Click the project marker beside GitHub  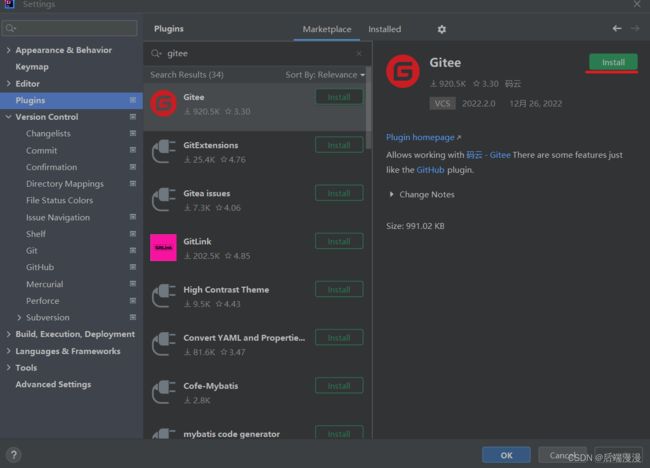point(133,267)
